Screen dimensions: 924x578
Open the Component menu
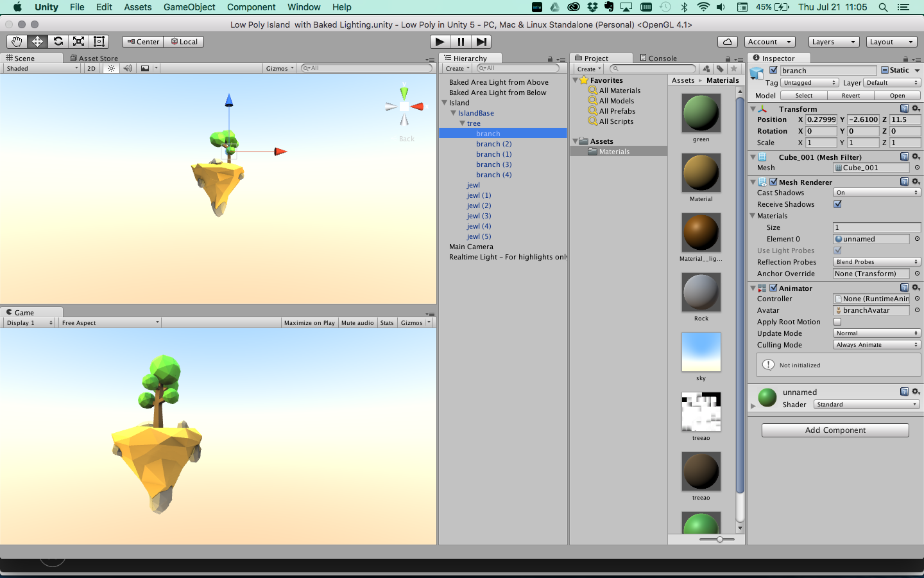point(251,7)
